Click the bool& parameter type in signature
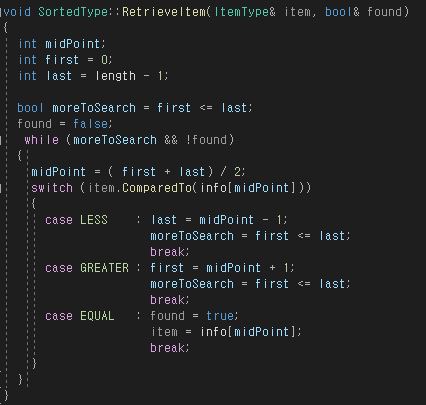 pos(342,12)
